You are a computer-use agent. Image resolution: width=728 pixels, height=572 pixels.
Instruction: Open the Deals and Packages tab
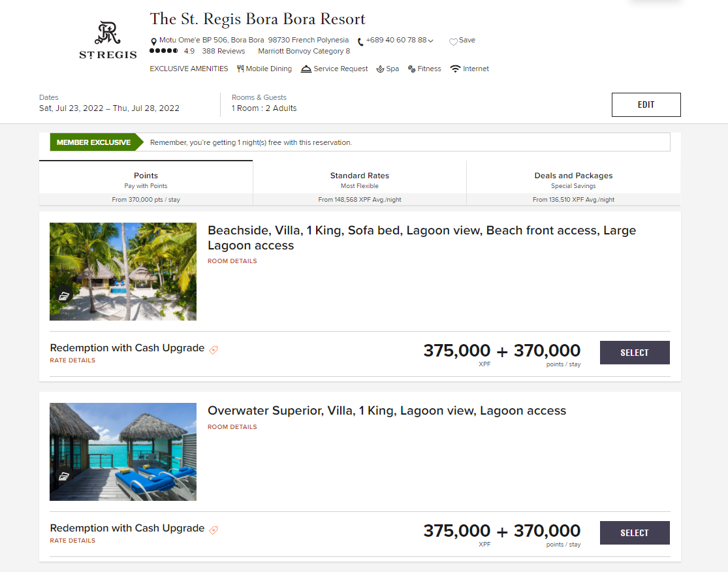(x=573, y=181)
